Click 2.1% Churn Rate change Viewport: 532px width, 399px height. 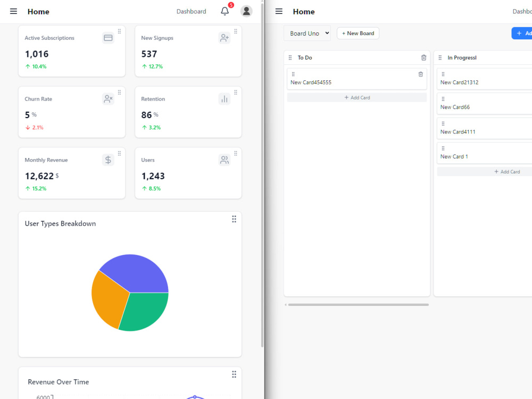coord(38,128)
